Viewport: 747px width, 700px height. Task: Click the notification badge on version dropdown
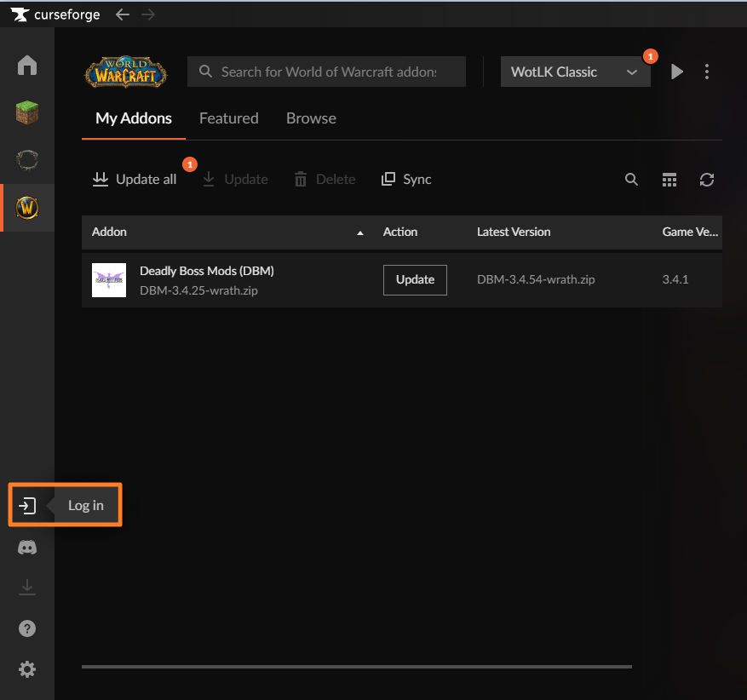click(x=650, y=56)
